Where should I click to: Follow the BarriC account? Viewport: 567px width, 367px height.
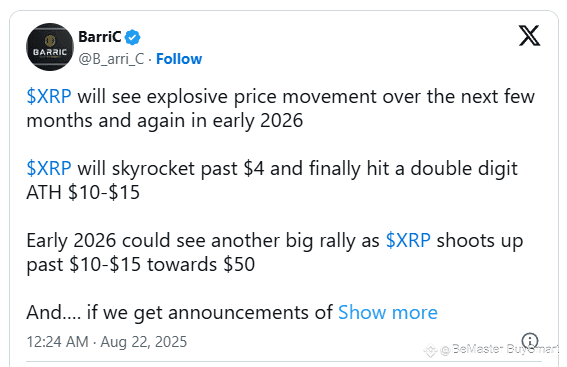pyautogui.click(x=179, y=59)
